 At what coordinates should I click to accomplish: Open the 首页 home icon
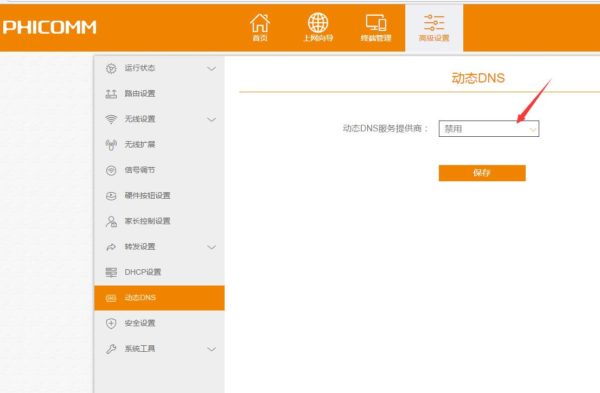click(x=260, y=23)
